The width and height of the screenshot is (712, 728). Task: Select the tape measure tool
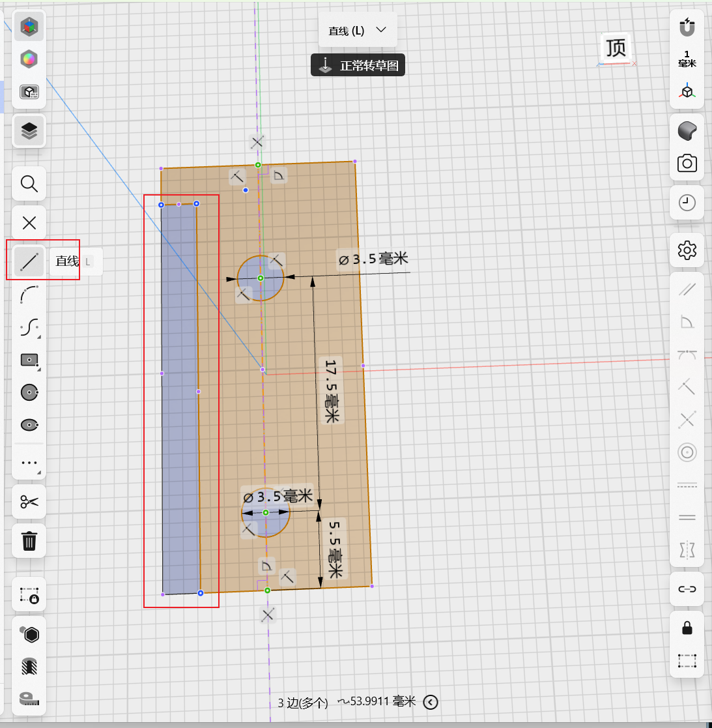[x=29, y=699]
